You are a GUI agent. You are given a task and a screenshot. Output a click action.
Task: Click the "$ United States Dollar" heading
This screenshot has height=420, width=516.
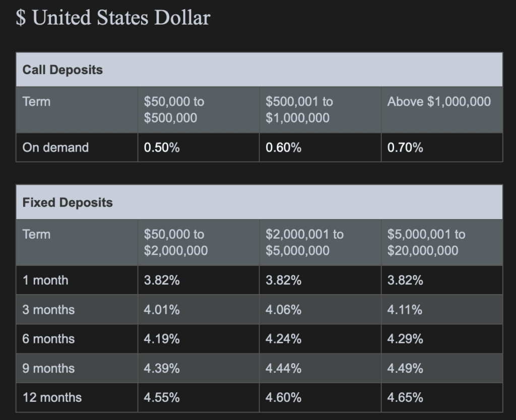113,18
